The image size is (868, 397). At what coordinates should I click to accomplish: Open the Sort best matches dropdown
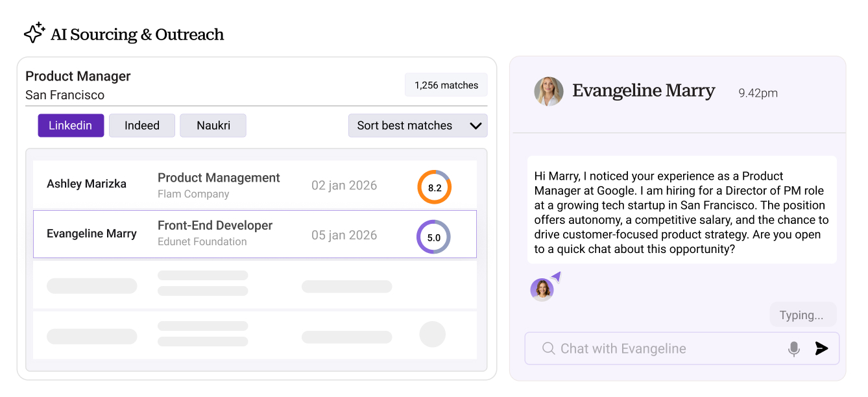[418, 125]
